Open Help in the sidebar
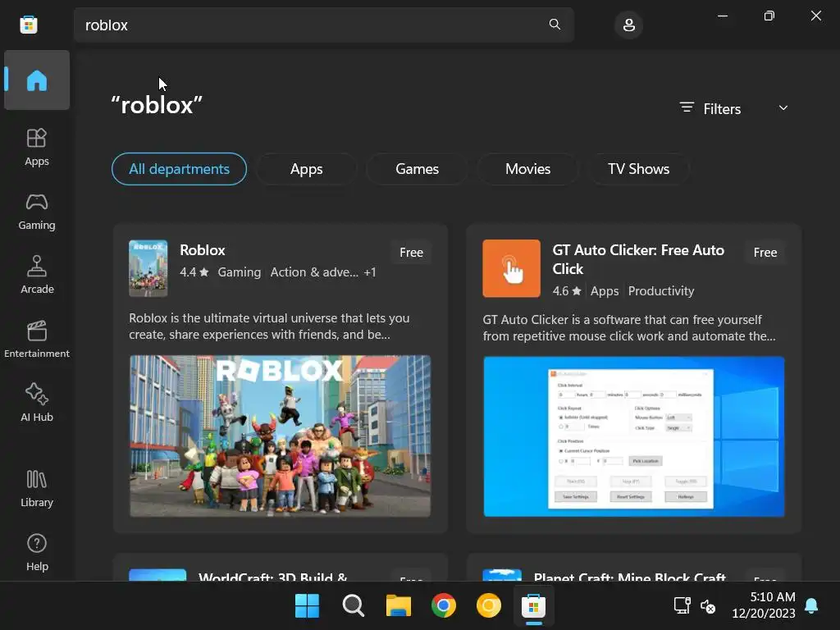 click(x=37, y=552)
